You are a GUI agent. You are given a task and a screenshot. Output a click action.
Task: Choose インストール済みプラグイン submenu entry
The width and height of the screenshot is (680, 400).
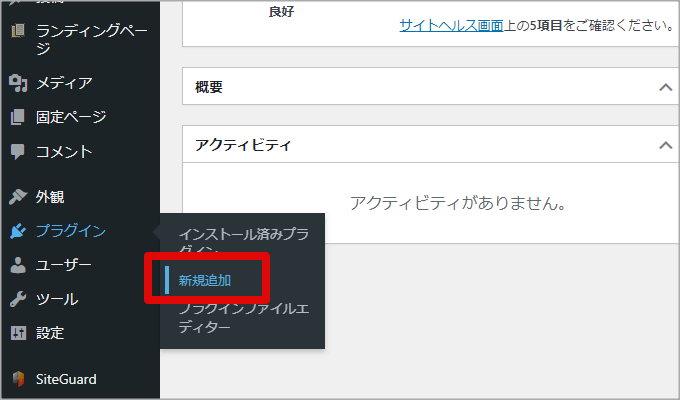click(x=244, y=241)
